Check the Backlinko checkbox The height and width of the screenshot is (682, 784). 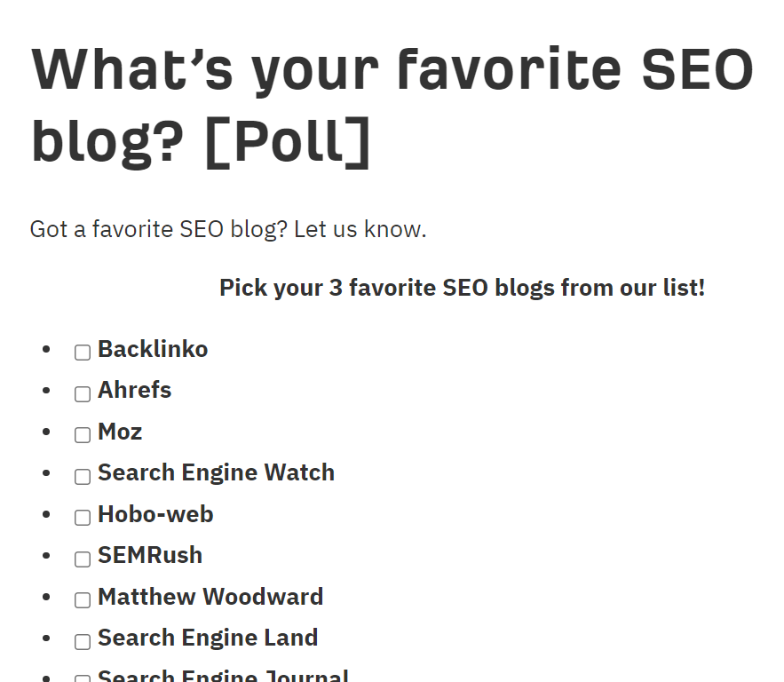pyautogui.click(x=83, y=353)
